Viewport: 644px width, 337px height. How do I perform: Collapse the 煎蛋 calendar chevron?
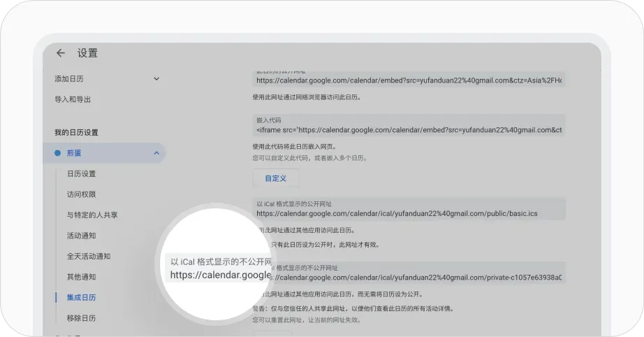pos(156,153)
